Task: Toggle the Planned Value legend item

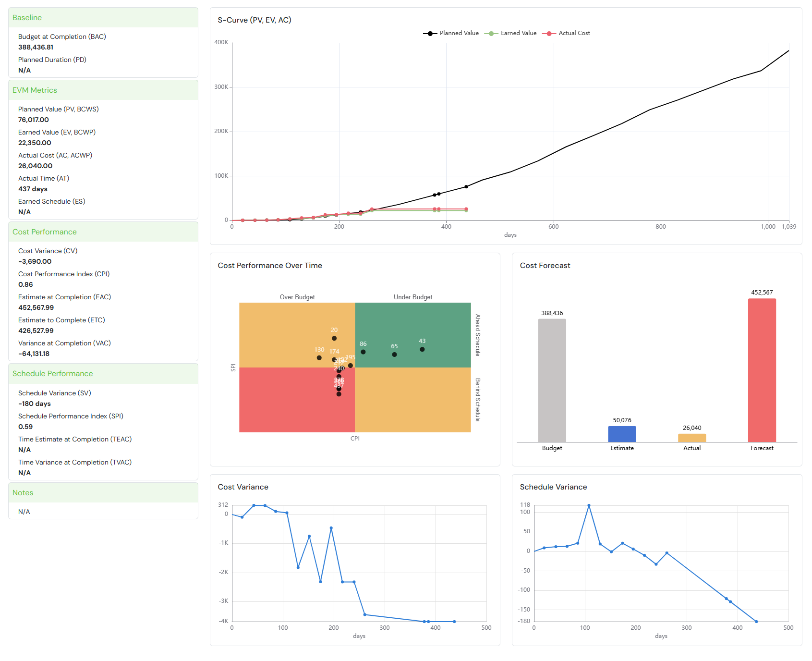Action: pos(451,33)
